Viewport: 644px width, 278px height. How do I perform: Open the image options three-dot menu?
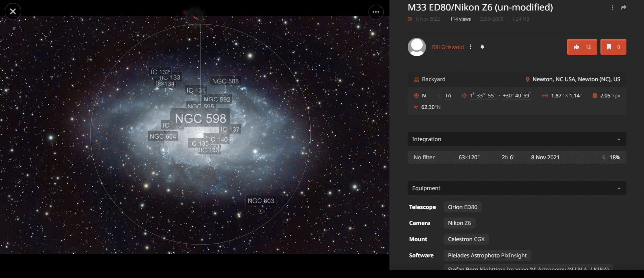(376, 12)
